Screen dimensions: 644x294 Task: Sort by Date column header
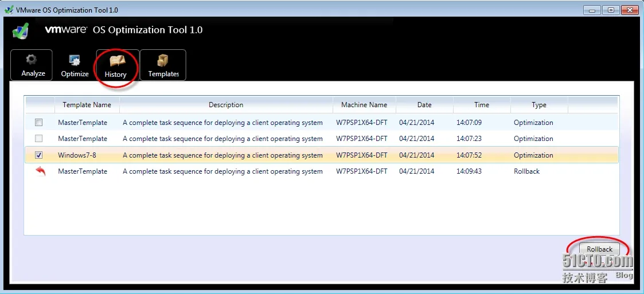coord(424,105)
